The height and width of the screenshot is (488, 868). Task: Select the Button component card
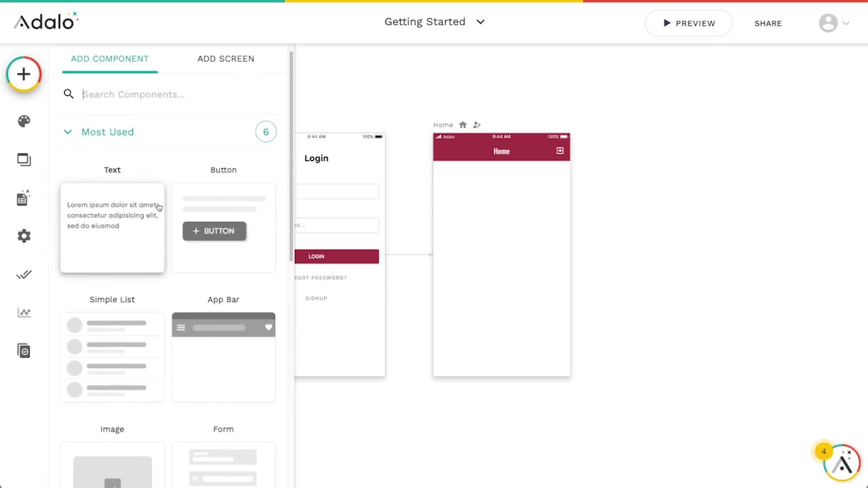coord(223,228)
